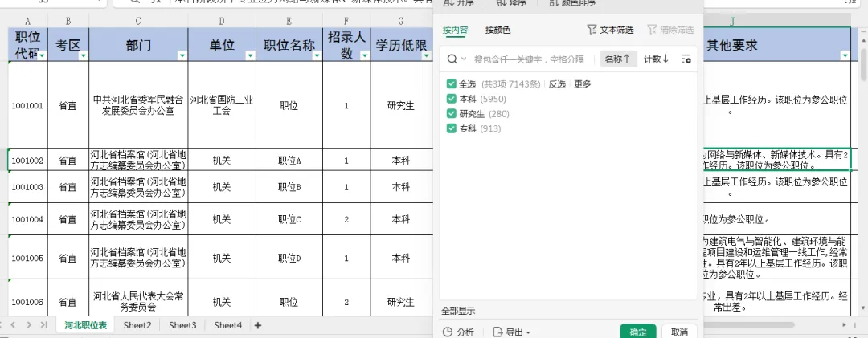
Task: Open the Sheet4 tab
Action: (x=228, y=325)
